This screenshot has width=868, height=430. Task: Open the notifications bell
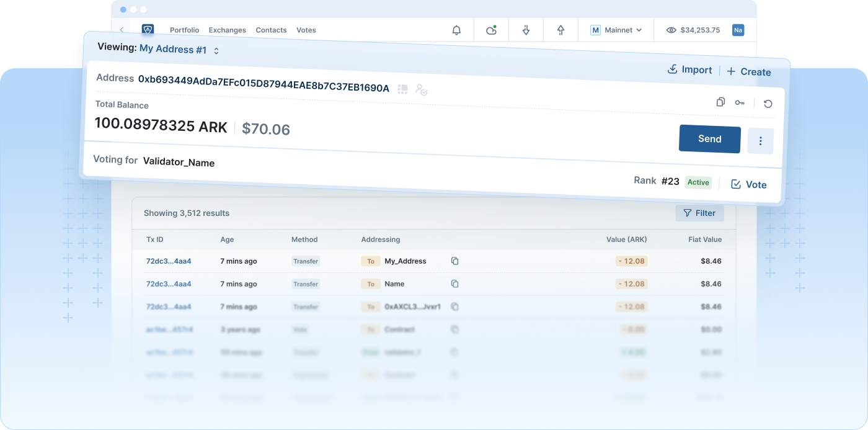(456, 30)
